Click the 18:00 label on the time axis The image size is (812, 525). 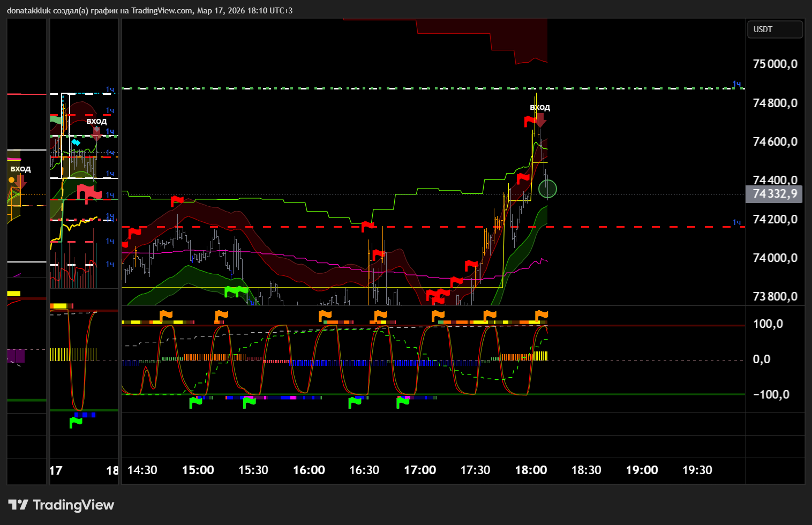point(531,470)
